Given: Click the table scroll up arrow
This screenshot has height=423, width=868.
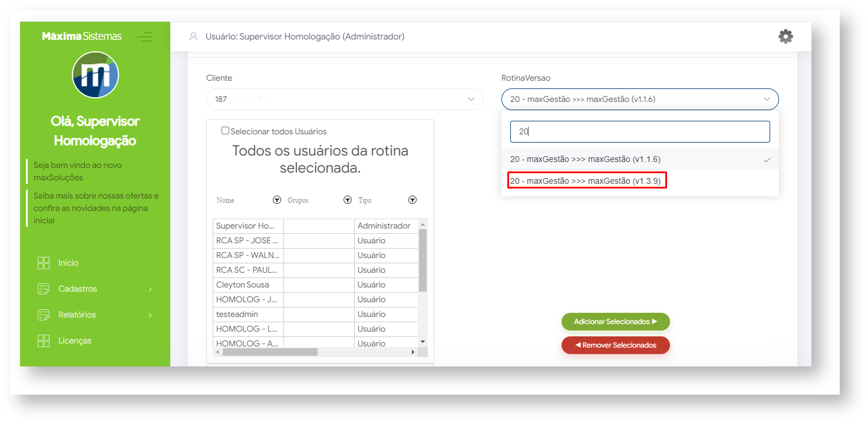Looking at the screenshot, I should (x=423, y=224).
